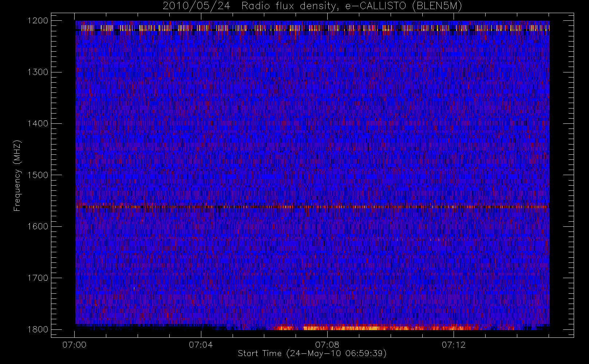Select the 1500 frequency tick label
The height and width of the screenshot is (364, 589).
(38, 175)
